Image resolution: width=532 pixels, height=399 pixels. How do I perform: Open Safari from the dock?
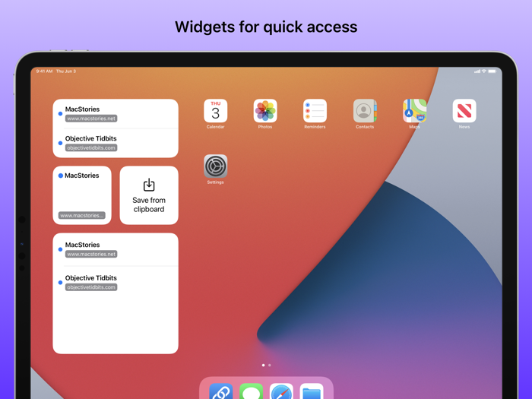coord(281,392)
